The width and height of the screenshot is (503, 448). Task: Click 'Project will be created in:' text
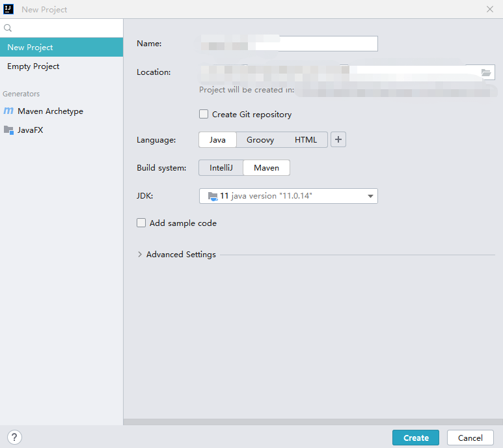click(x=247, y=90)
